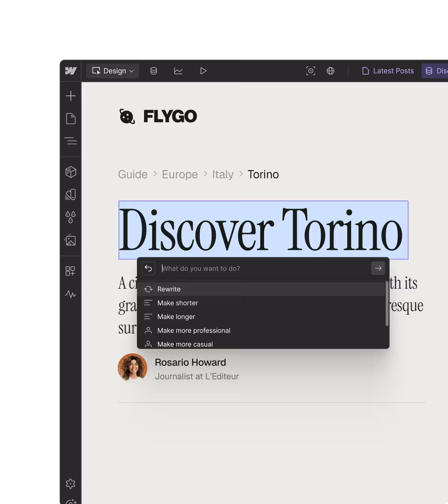Open the analytics chart icon
Viewport: 448px width, 504px height.
coord(178,71)
